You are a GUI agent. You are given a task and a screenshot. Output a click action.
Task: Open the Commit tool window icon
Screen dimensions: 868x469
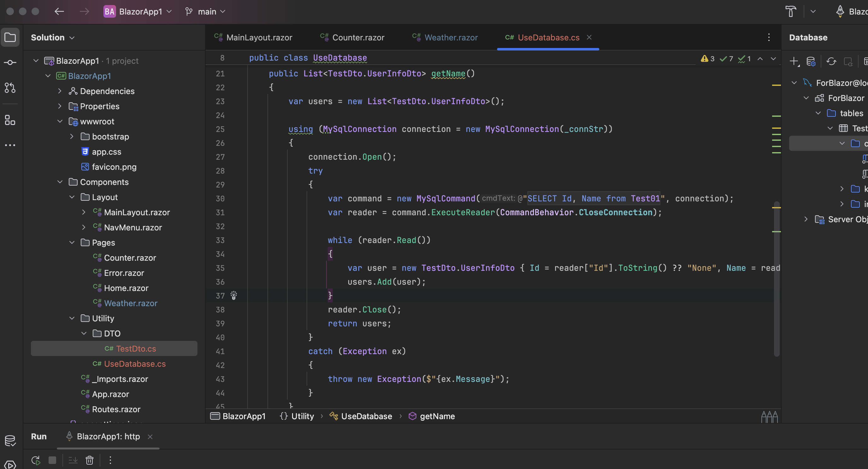10,62
